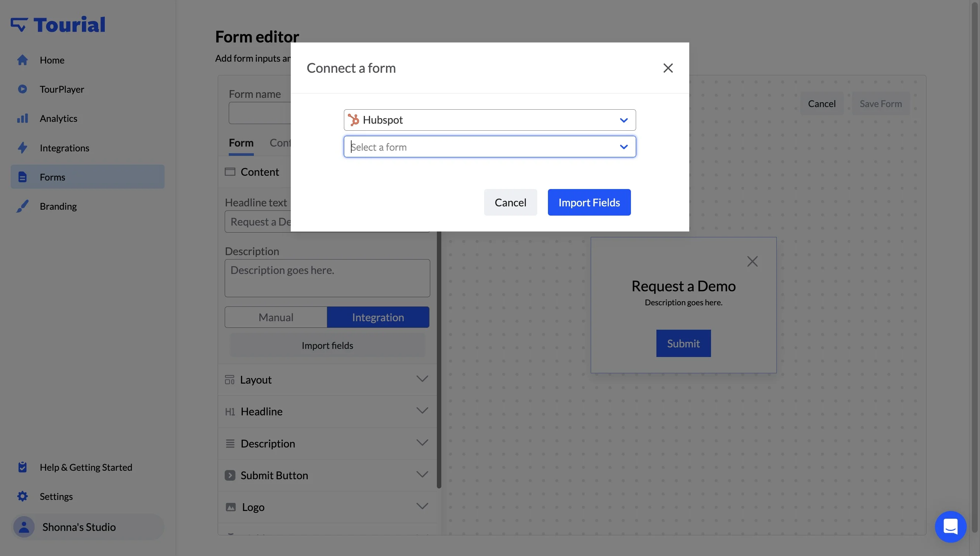Click the Submit Button section icon
The height and width of the screenshot is (556, 980).
230,476
